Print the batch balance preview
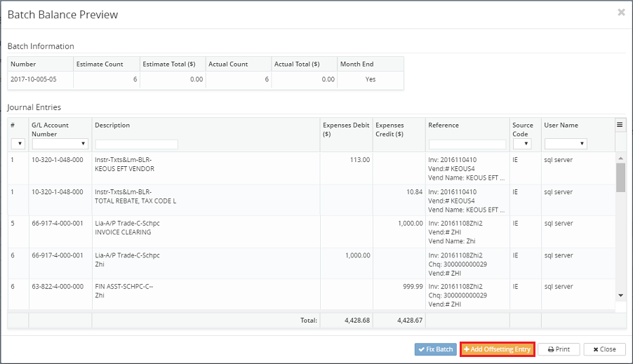The width and height of the screenshot is (633, 364). coord(559,349)
